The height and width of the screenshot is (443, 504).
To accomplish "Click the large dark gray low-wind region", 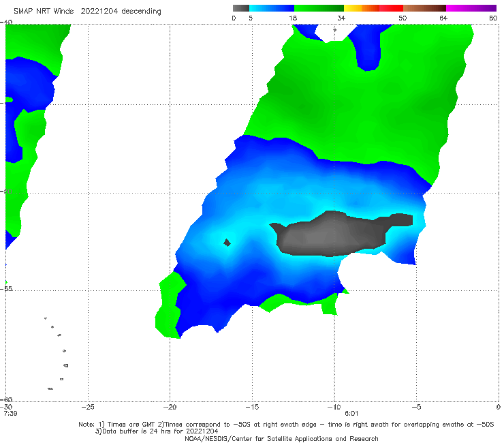I will 331,235.
